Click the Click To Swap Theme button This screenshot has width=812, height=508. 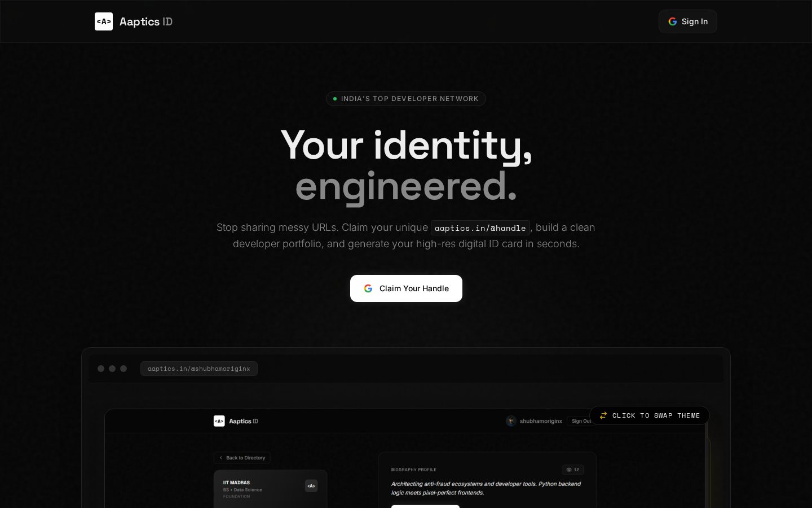649,415
